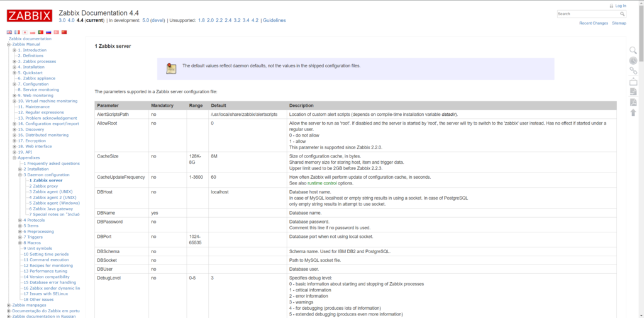
Task: Expand the "4 Protocols" tree node
Action: tap(20, 220)
